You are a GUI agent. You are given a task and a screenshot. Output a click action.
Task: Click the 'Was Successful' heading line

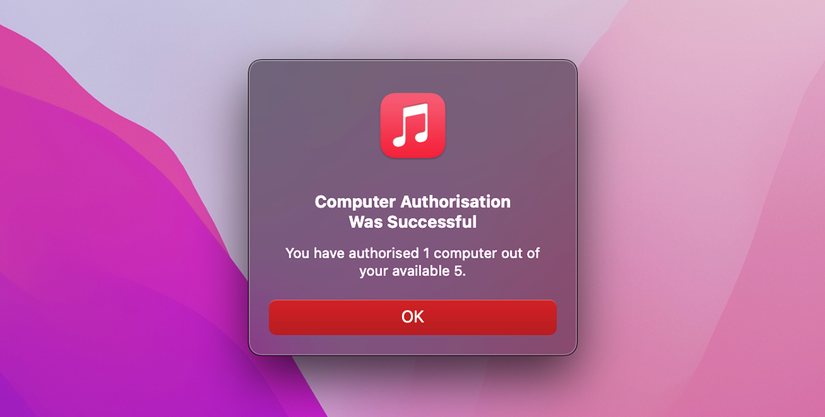(412, 222)
